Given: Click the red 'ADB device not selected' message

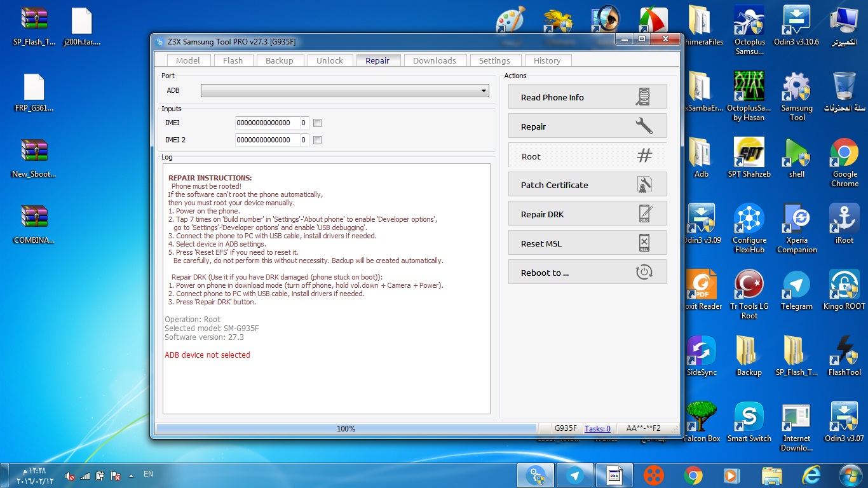Looking at the screenshot, I should pyautogui.click(x=207, y=355).
